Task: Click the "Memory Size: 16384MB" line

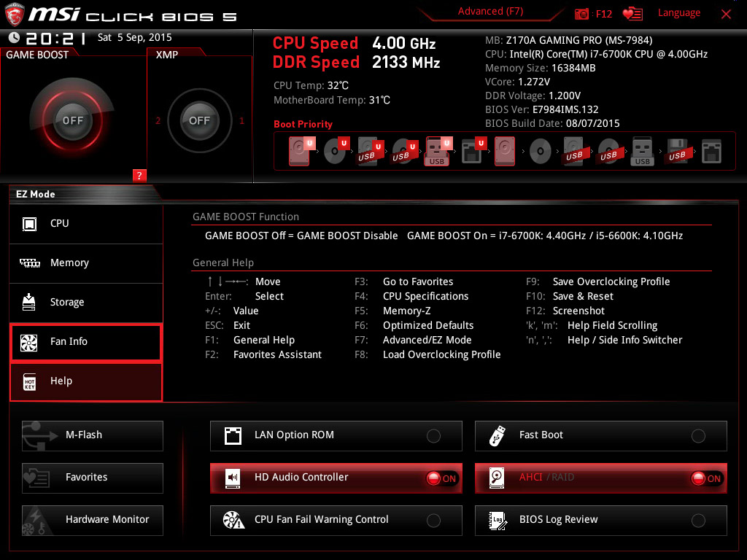Action: tap(541, 68)
